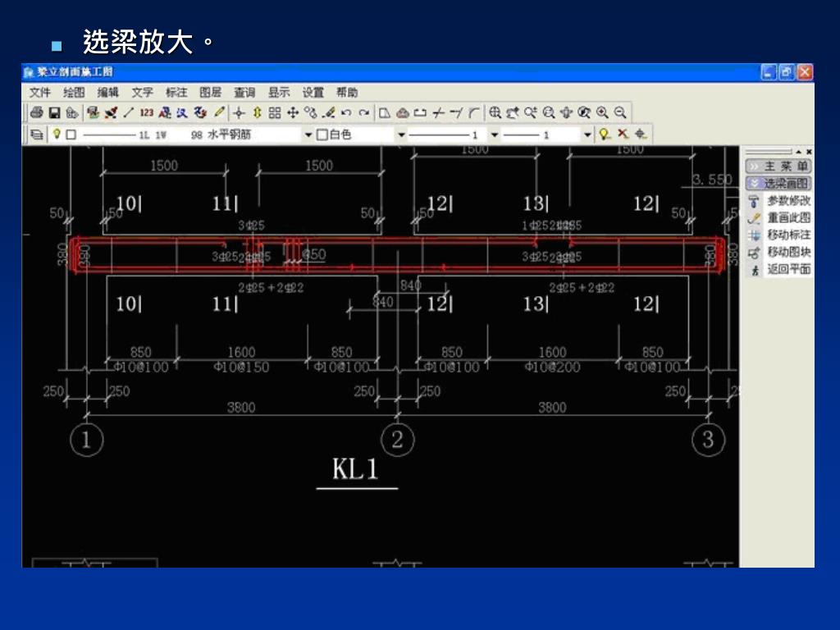Viewport: 840px width, 630px height.
Task: Open the 编辑 menu
Action: coord(107,92)
